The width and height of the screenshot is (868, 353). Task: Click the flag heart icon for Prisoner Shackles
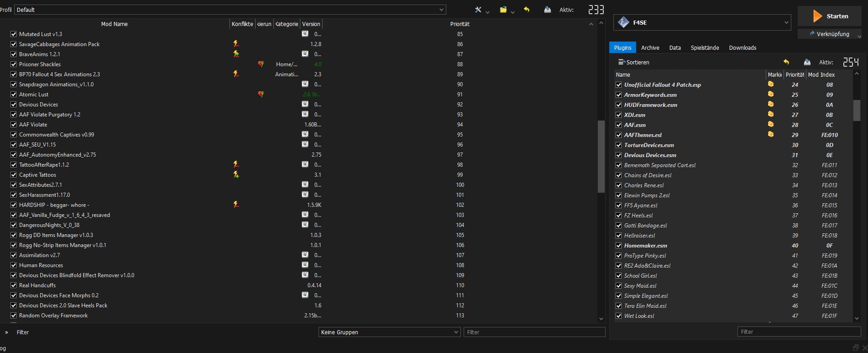261,64
